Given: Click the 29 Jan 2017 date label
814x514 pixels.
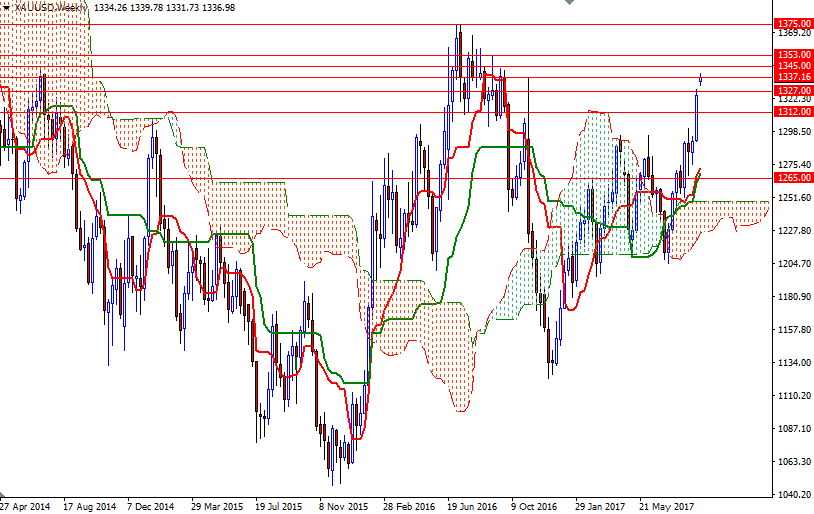Looking at the screenshot, I should (x=600, y=506).
